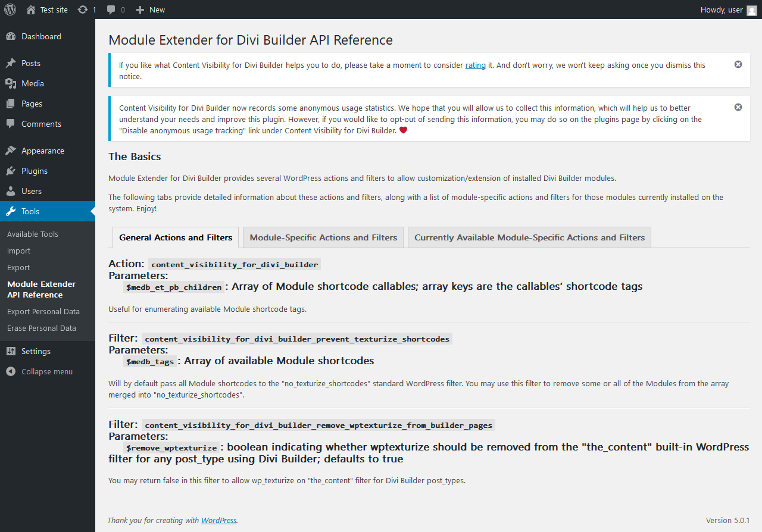Open the Module-Specific Actions and Filters tab
The width and height of the screenshot is (762, 532).
coord(323,237)
